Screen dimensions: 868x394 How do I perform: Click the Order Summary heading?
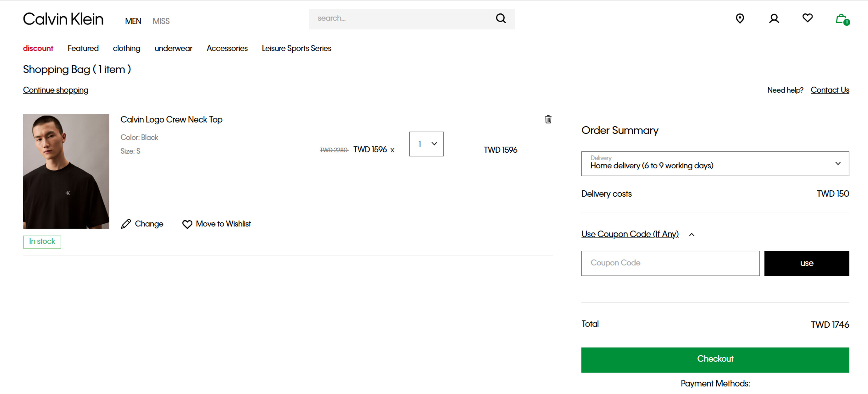[x=620, y=131]
